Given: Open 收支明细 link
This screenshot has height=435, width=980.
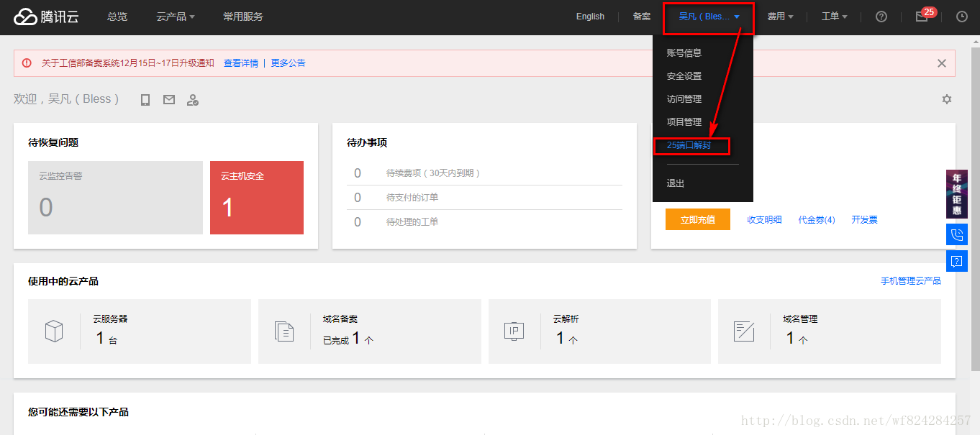Looking at the screenshot, I should coord(764,220).
